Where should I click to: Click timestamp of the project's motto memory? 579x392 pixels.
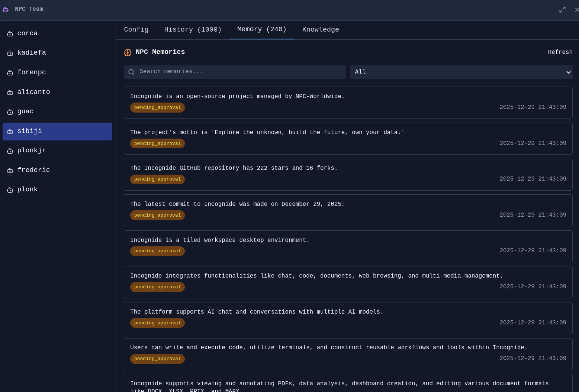click(533, 143)
